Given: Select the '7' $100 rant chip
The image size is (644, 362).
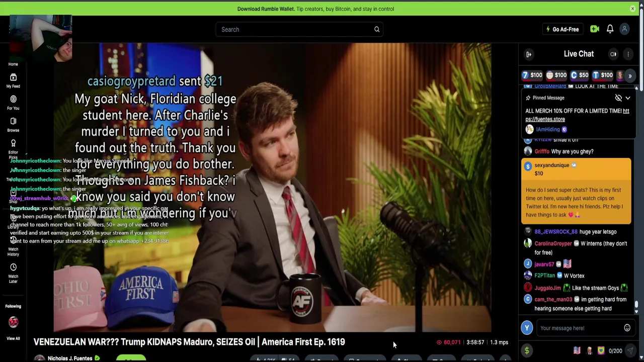Looking at the screenshot, I should [532, 75].
